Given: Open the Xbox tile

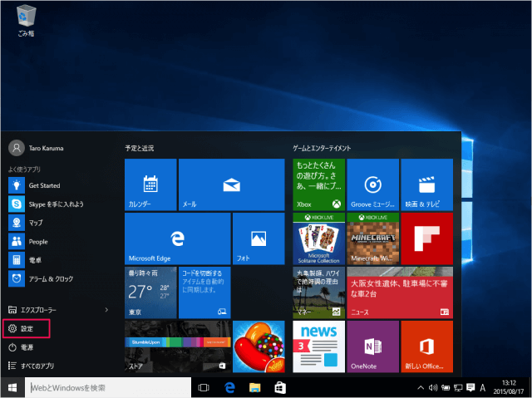Looking at the screenshot, I should (x=319, y=184).
